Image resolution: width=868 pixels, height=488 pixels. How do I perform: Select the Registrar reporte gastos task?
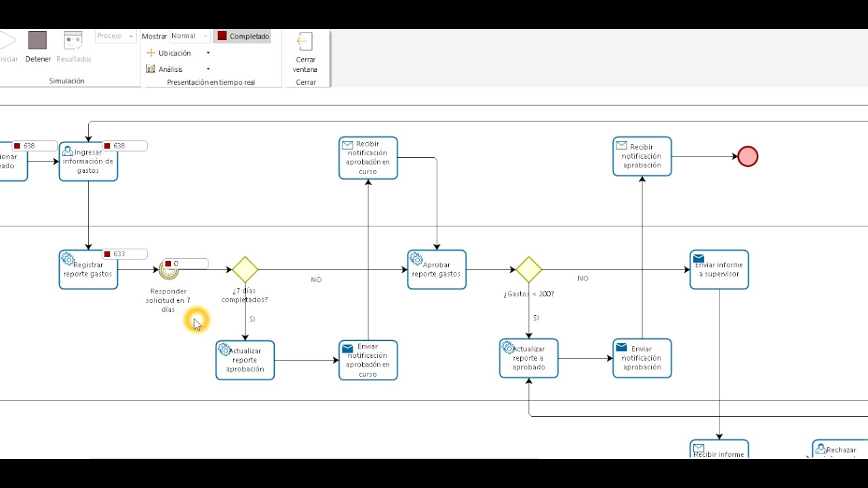click(x=88, y=270)
